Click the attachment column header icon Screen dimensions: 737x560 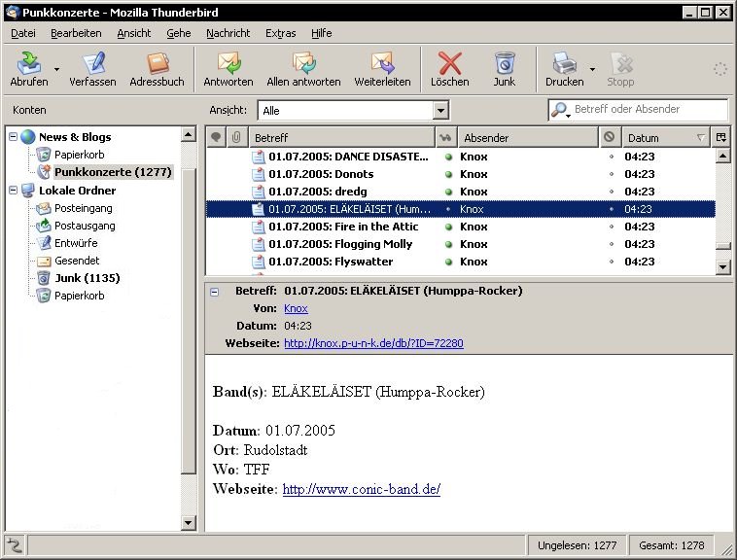(x=237, y=137)
